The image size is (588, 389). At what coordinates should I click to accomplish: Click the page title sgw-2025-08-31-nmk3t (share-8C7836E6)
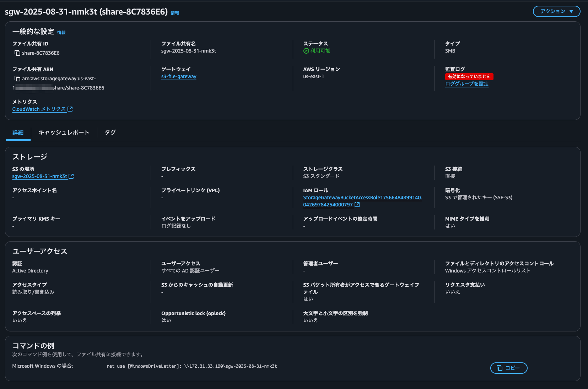click(x=86, y=12)
